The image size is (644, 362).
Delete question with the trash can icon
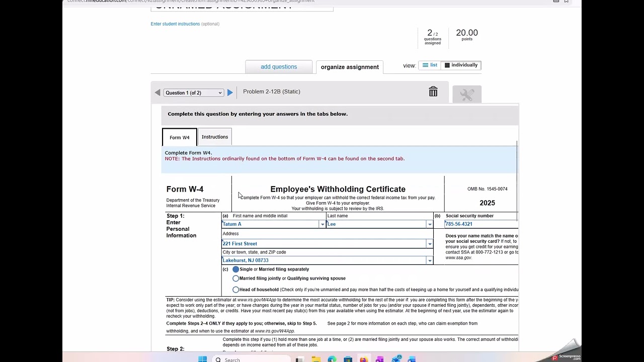pos(433,92)
